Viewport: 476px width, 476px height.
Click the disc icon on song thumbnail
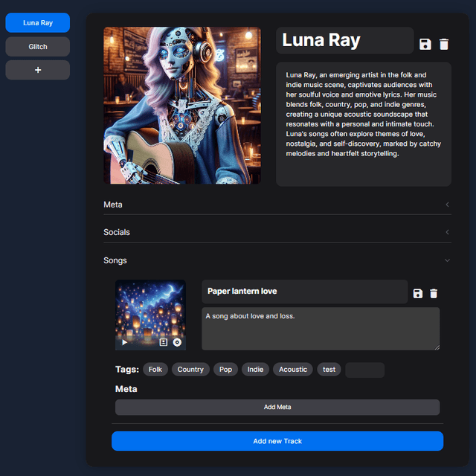(x=177, y=343)
